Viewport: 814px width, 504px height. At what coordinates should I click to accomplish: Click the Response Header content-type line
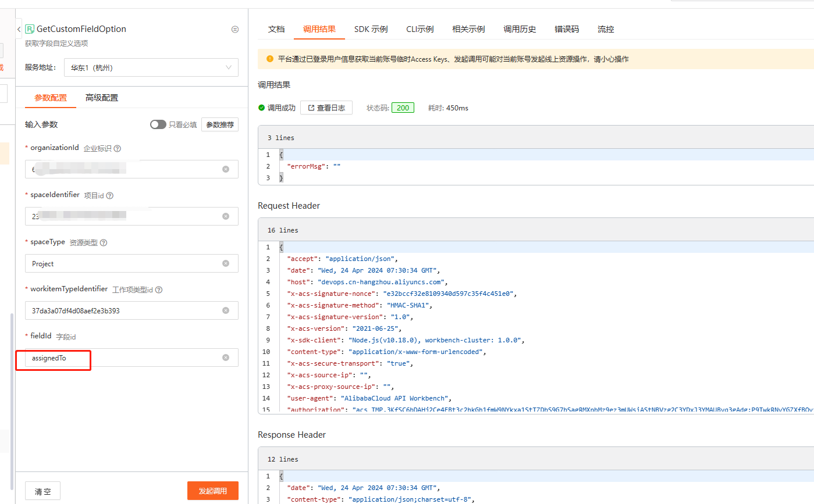(x=381, y=499)
